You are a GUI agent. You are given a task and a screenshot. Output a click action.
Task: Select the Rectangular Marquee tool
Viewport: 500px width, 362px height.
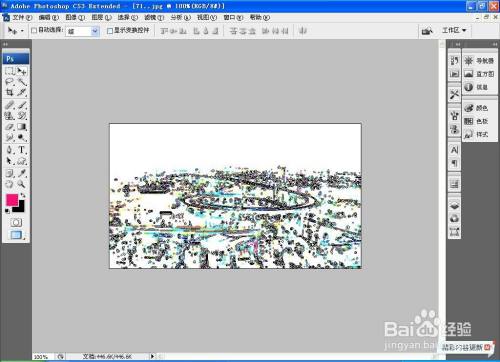tap(10, 71)
